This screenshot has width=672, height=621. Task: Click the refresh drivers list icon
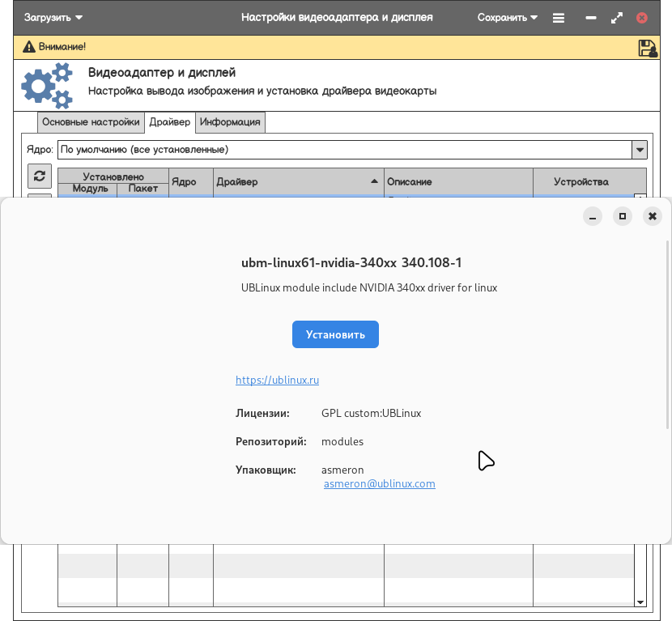pyautogui.click(x=40, y=176)
